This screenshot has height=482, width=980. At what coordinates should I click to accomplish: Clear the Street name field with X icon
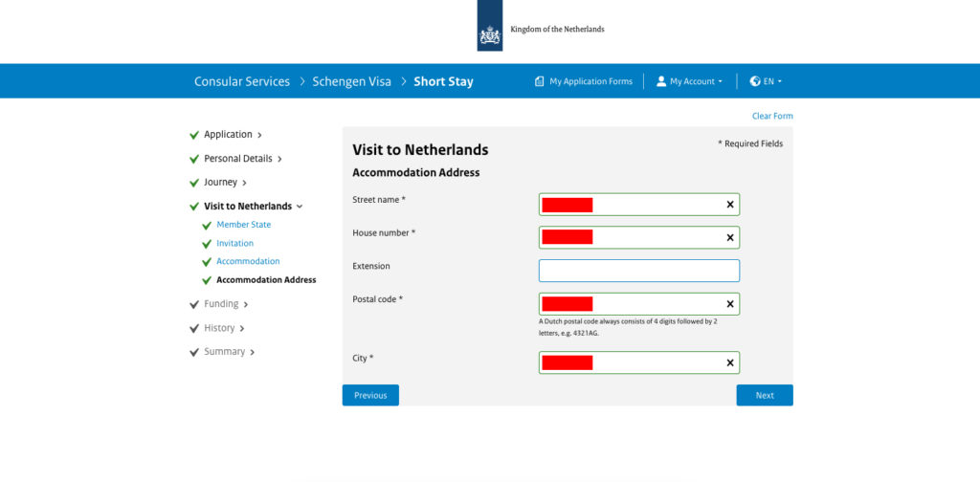[730, 204]
